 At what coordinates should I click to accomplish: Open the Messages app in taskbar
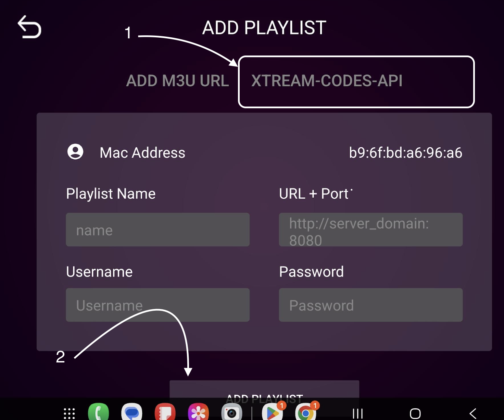(131, 412)
